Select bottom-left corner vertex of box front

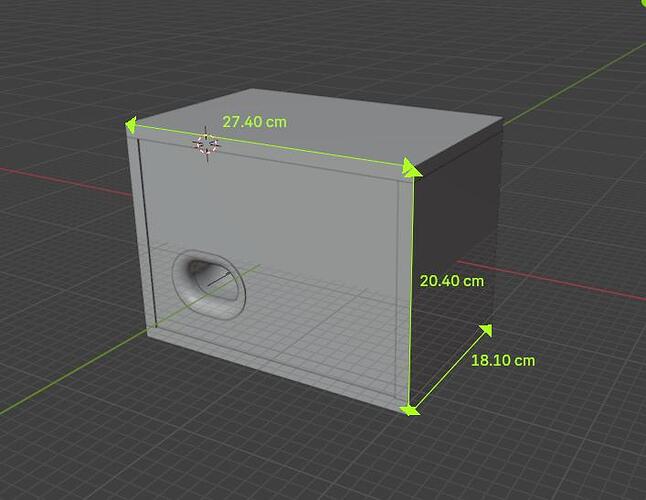pos(148,333)
